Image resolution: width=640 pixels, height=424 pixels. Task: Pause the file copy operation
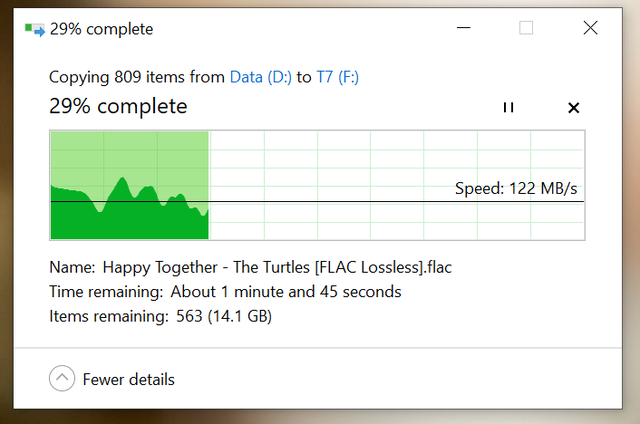508,107
